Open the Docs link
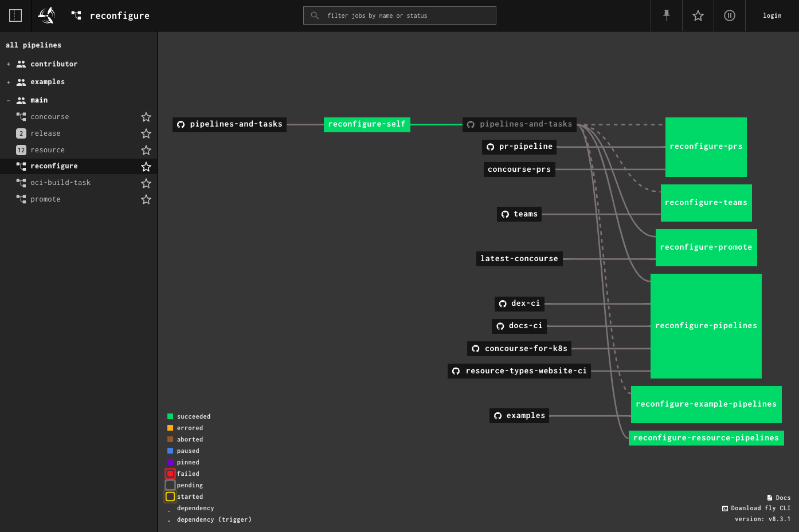Viewport: 799px width, 532px height. pos(779,498)
